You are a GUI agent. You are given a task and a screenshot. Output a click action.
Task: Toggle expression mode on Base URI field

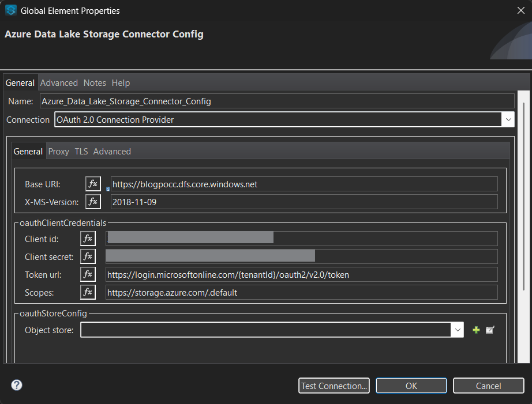[x=93, y=183]
